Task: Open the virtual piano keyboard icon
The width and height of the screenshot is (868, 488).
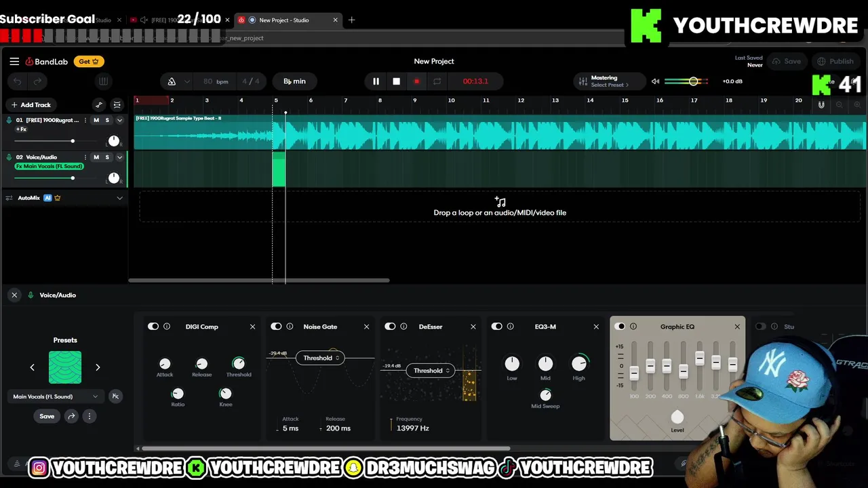Action: pyautogui.click(x=103, y=81)
